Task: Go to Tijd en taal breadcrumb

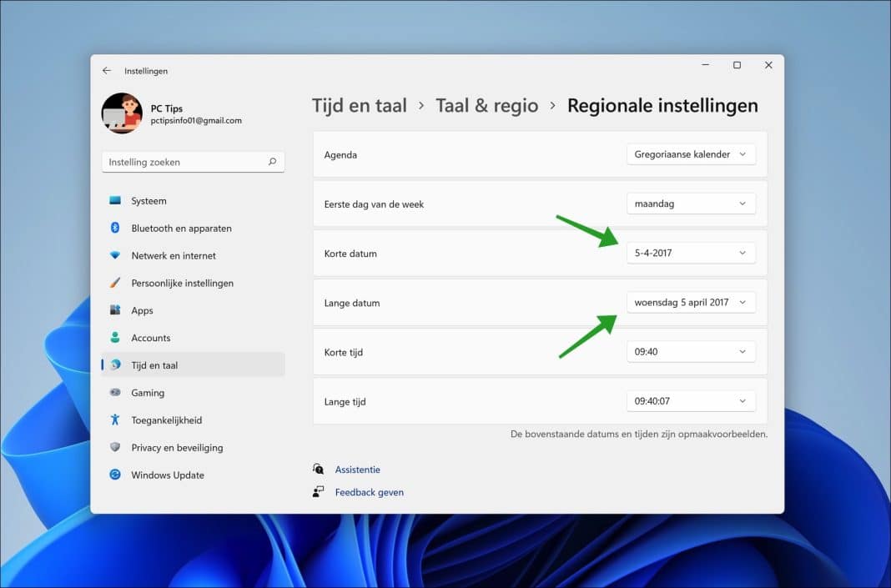Action: point(360,105)
